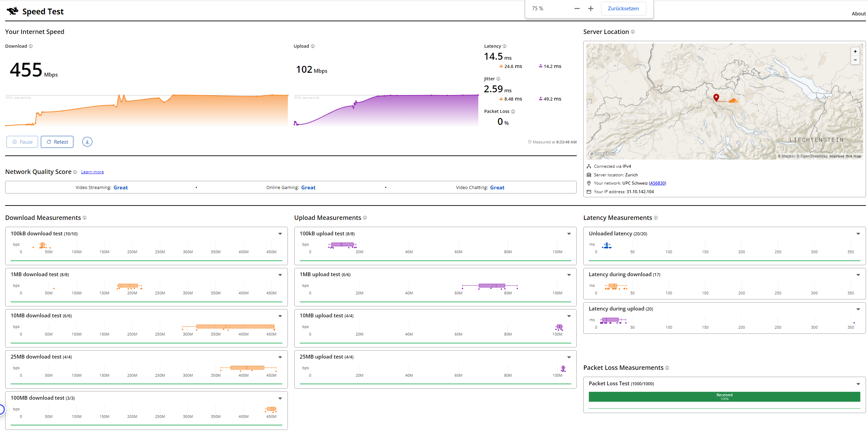Open the Jitter info icon
Image resolution: width=868 pixels, height=434 pixels.
[498, 79]
